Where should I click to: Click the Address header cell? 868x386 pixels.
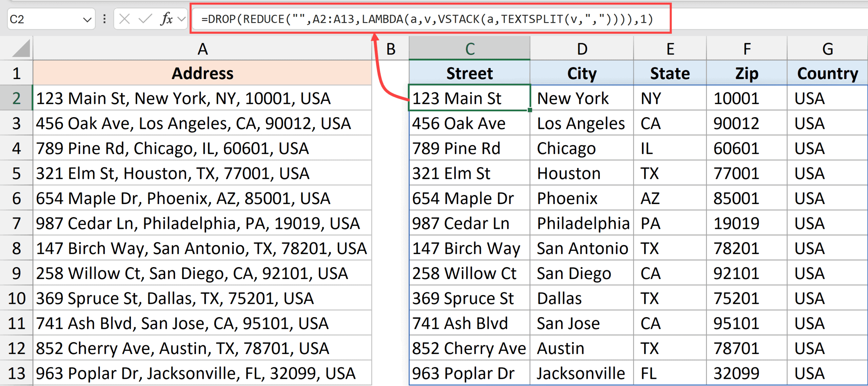202,74
